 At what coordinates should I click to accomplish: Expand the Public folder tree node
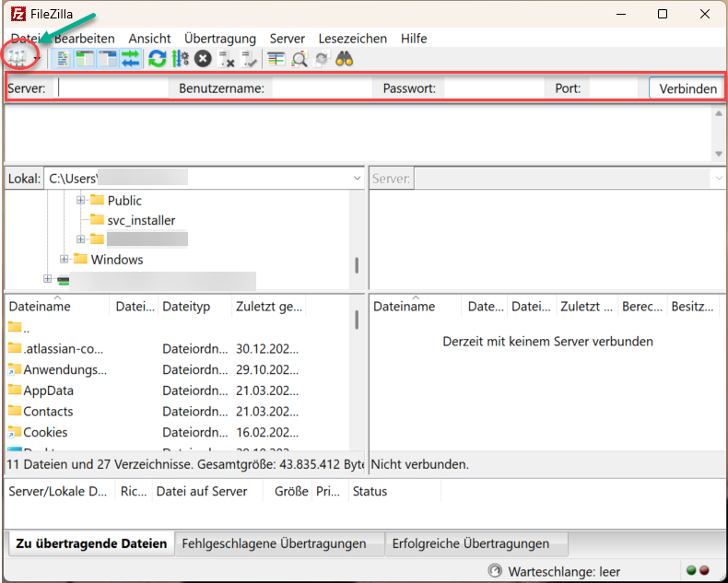coord(81,200)
